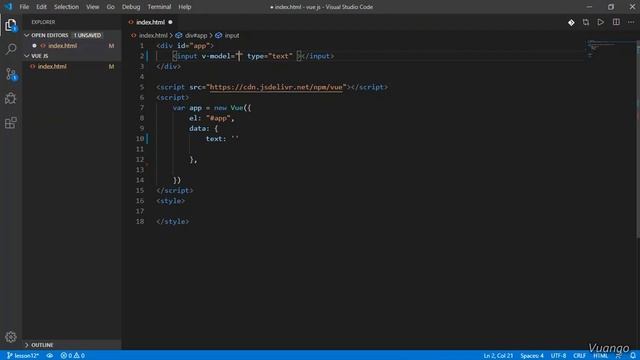640x360 pixels.
Task: Open the Source Control view
Action: coord(11,74)
